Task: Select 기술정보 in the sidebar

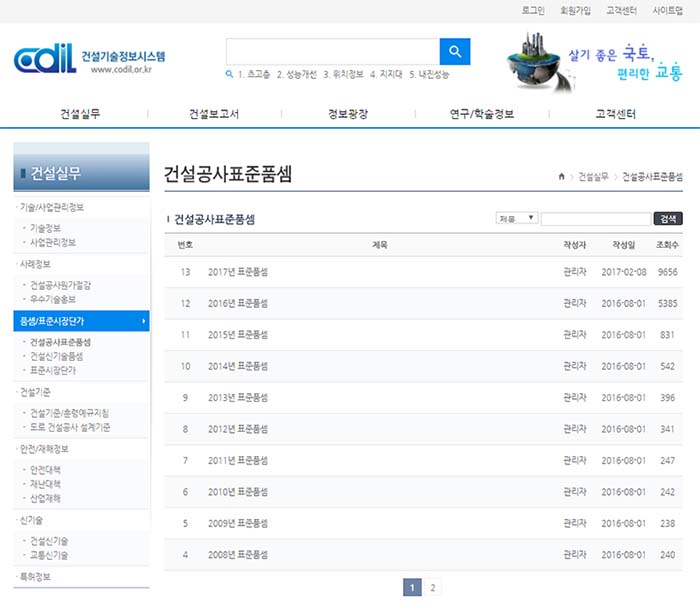Action: pyautogui.click(x=45, y=228)
